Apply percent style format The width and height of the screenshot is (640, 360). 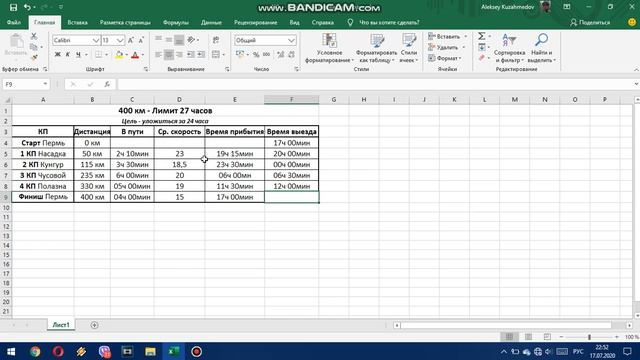[256, 55]
